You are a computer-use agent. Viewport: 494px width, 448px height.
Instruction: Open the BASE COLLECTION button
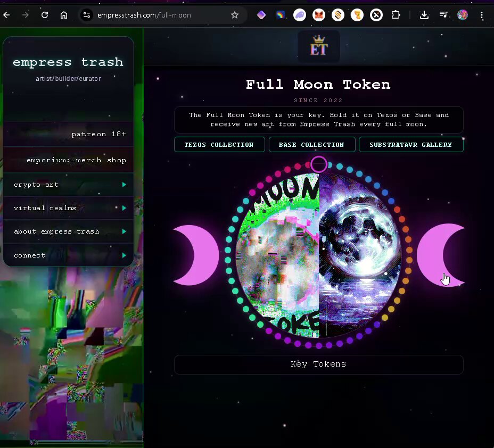tap(312, 145)
